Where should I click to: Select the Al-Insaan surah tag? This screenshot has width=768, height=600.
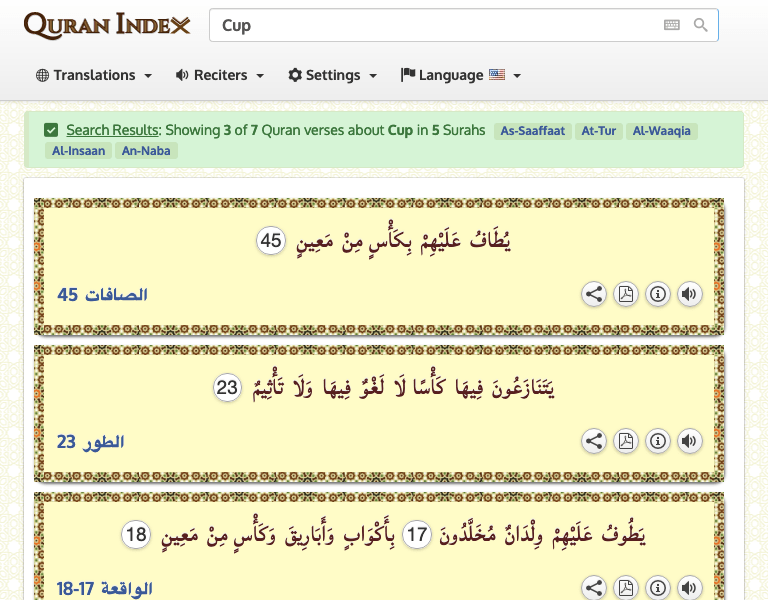(77, 151)
